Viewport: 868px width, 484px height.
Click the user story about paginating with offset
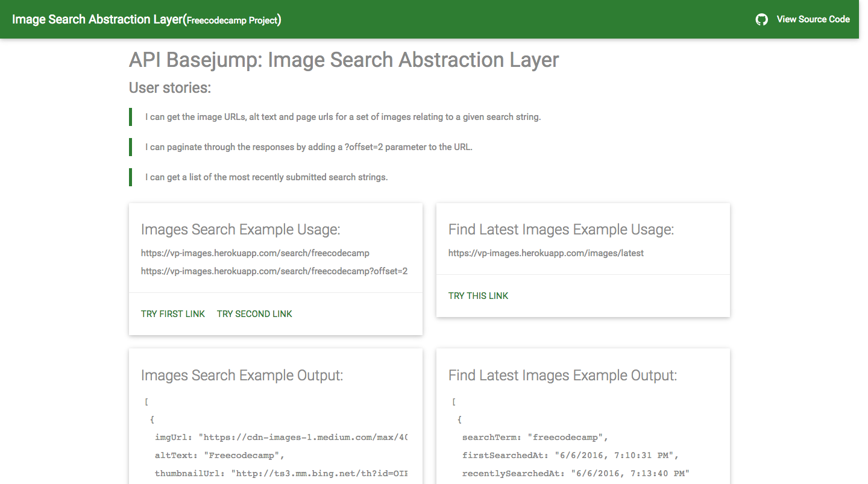click(x=309, y=147)
